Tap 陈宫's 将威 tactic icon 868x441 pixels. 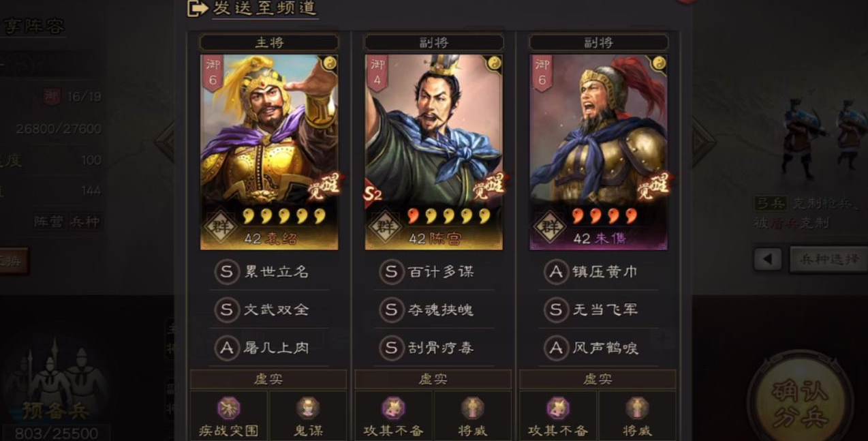coord(472,408)
